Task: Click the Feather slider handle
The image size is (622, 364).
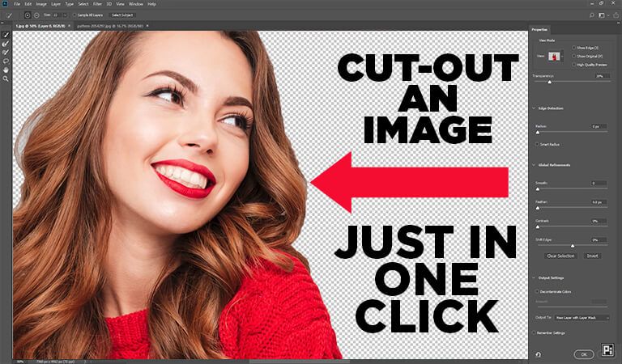Action: click(538, 208)
